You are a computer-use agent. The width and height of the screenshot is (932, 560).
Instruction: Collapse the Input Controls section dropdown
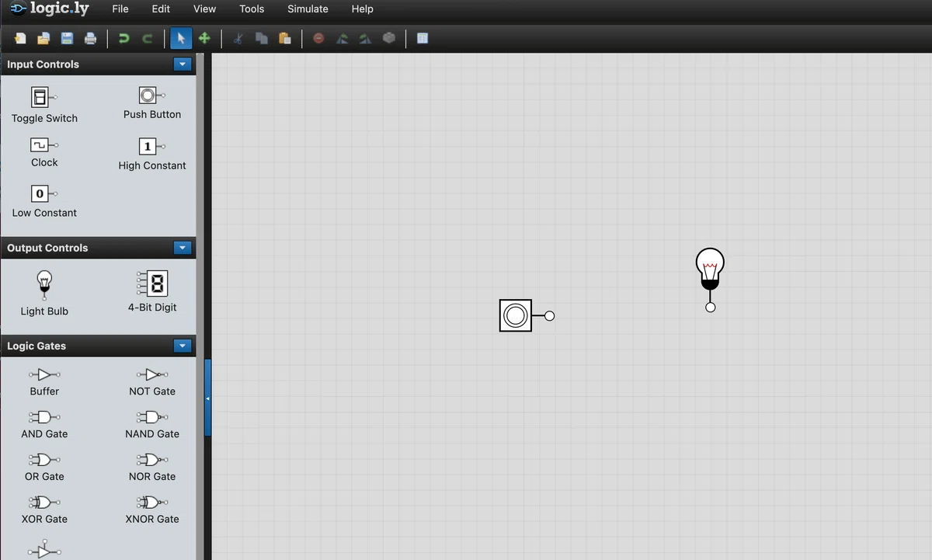[183, 64]
